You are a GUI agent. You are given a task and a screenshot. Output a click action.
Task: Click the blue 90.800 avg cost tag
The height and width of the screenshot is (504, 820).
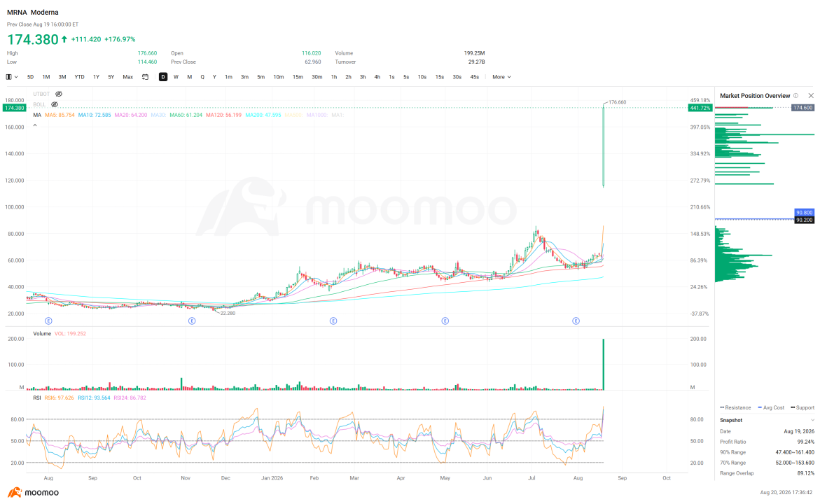(x=805, y=213)
